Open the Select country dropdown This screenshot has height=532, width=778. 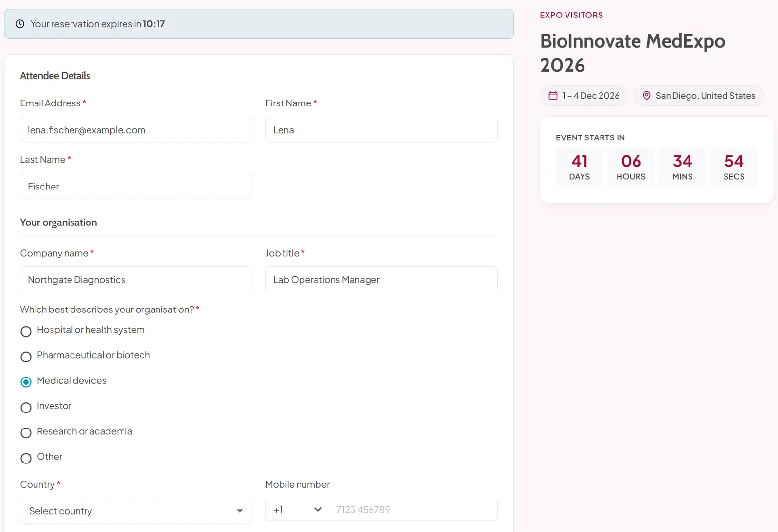point(136,511)
